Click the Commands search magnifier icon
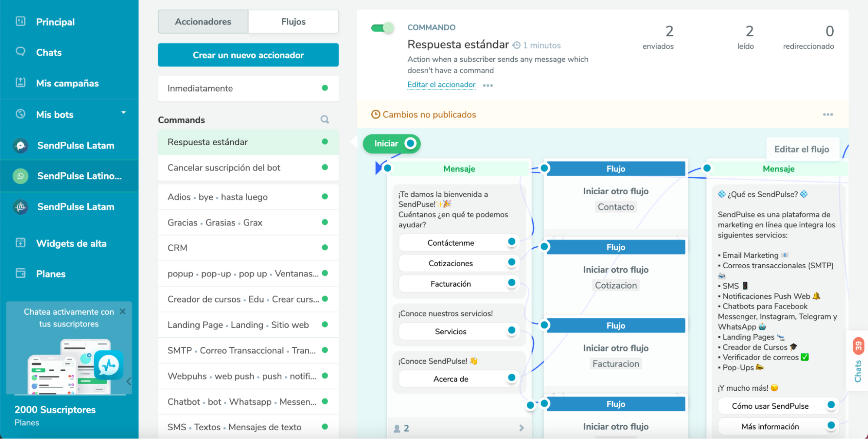Screen dimensions: 868x439 coord(325,119)
